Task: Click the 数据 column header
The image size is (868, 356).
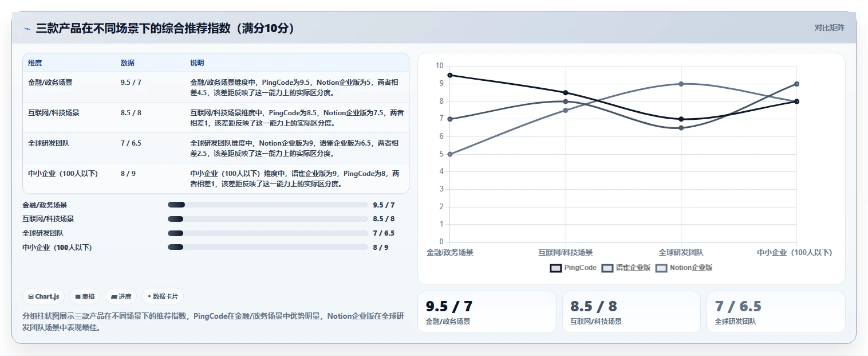Action: tap(128, 63)
